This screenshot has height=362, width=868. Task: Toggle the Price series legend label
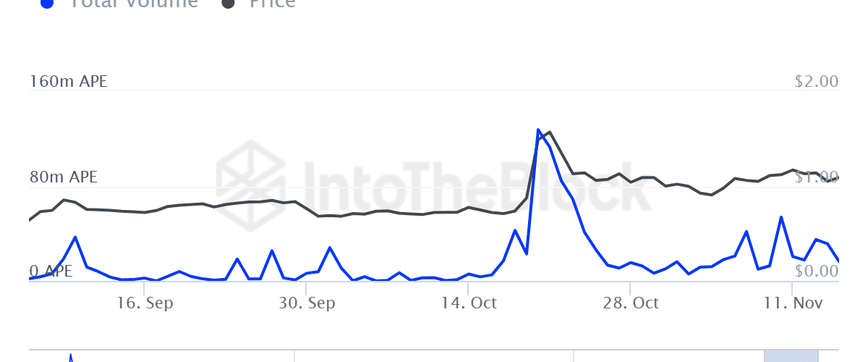click(272, 3)
